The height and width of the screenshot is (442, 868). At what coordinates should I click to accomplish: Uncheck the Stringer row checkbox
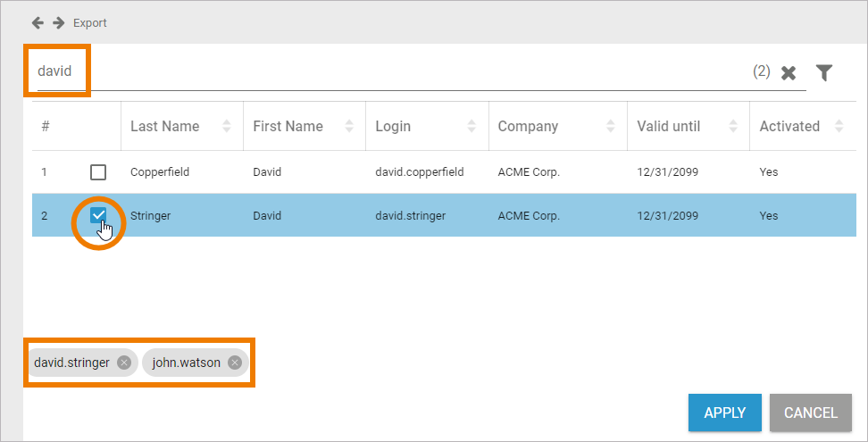(98, 215)
